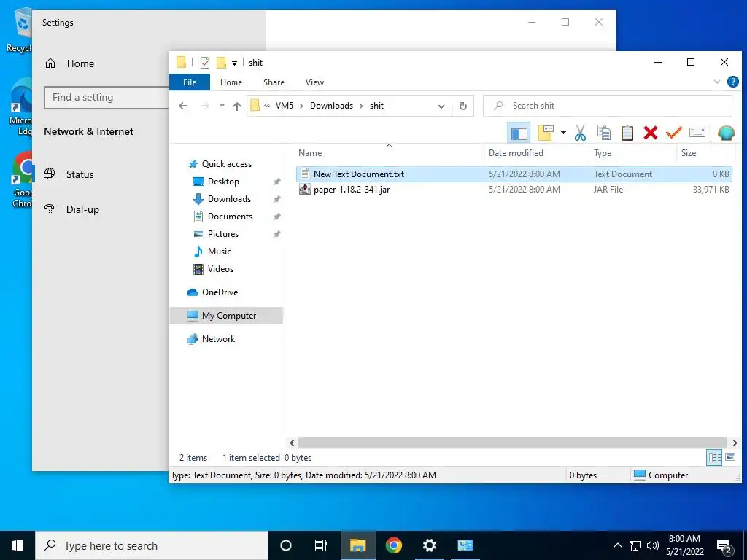Open Folder Options from the toolbar

tap(546, 133)
